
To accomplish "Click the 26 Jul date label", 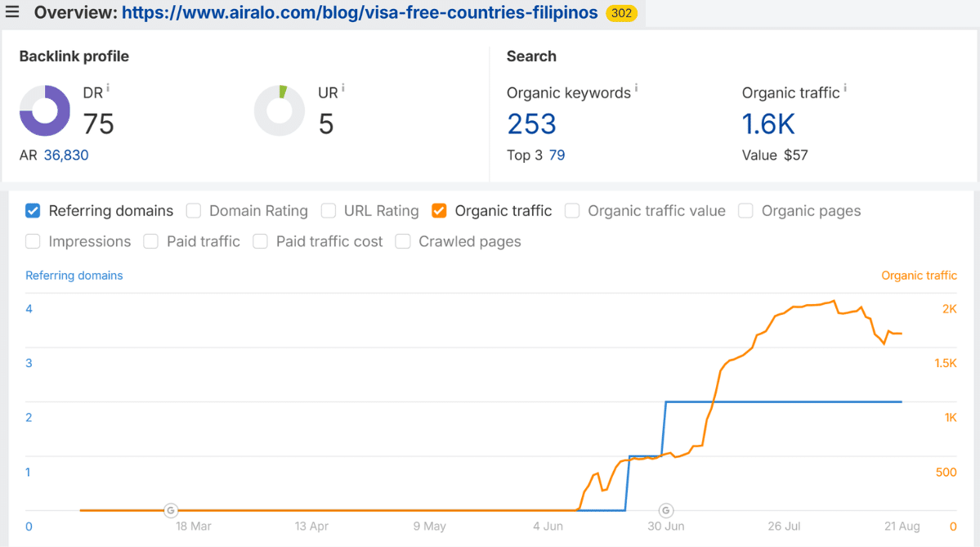I will pyautogui.click(x=784, y=527).
